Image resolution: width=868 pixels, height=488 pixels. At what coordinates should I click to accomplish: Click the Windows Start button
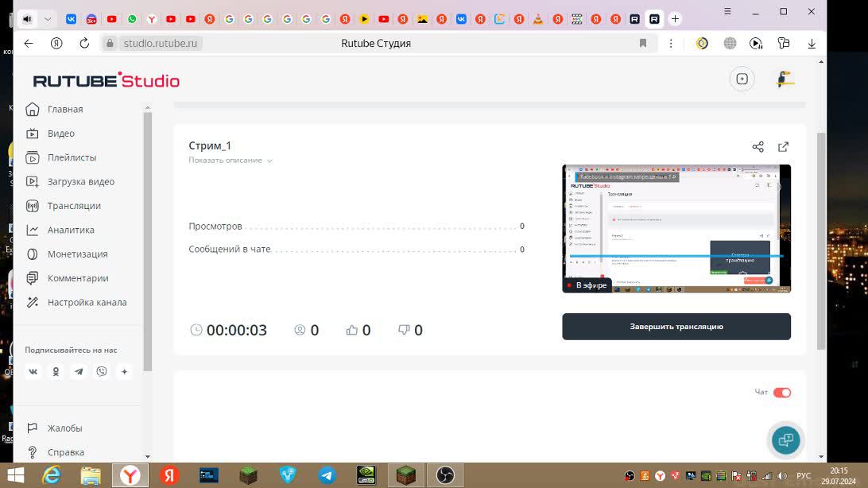click(16, 475)
